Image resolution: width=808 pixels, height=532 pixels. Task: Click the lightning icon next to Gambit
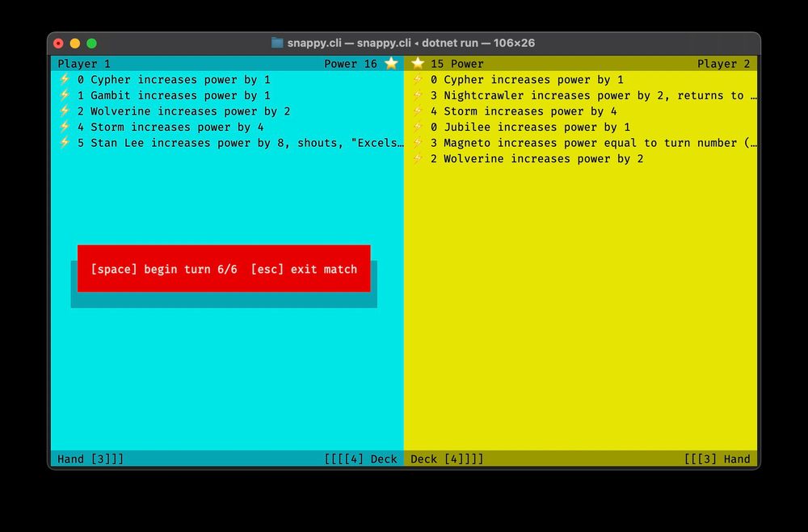click(65, 95)
